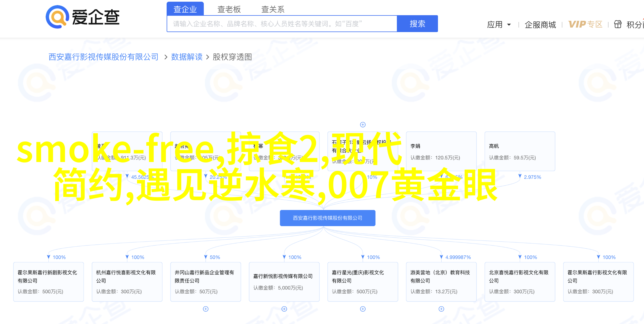Viewport: 644px width, 324px height.
Task: Click the 4.999987% share label
Action: [x=458, y=257]
